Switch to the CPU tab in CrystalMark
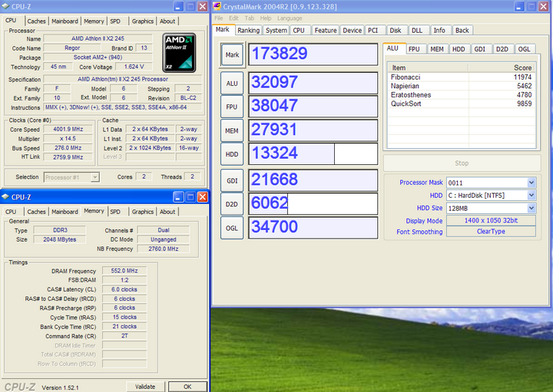 (299, 30)
